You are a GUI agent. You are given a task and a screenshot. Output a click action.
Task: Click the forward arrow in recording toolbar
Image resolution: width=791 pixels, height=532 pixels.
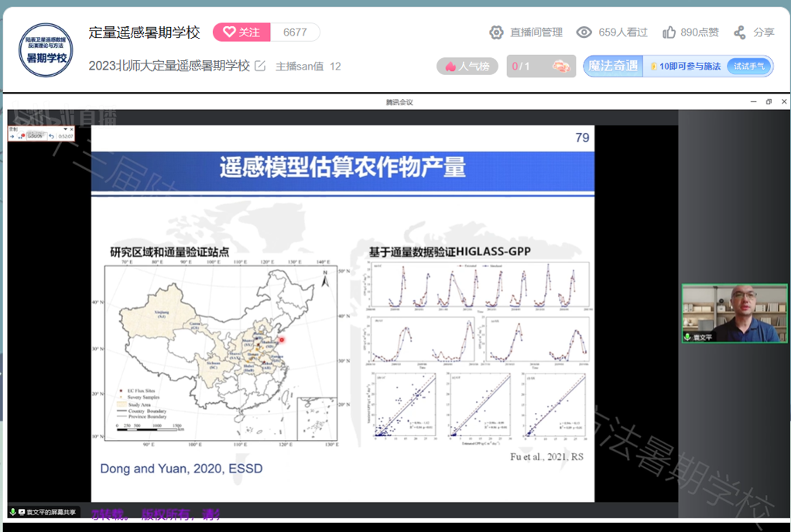[12, 137]
